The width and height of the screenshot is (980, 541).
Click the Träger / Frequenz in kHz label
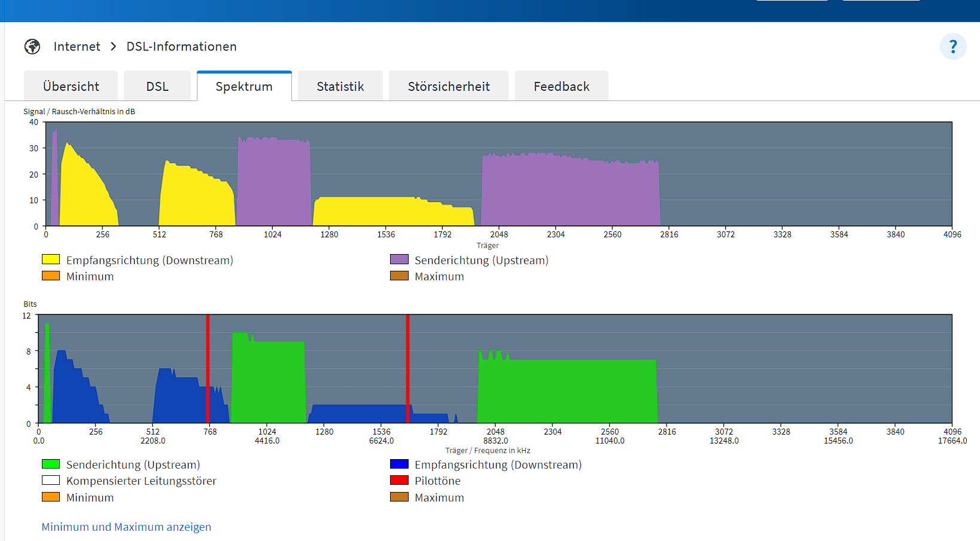[x=488, y=450]
